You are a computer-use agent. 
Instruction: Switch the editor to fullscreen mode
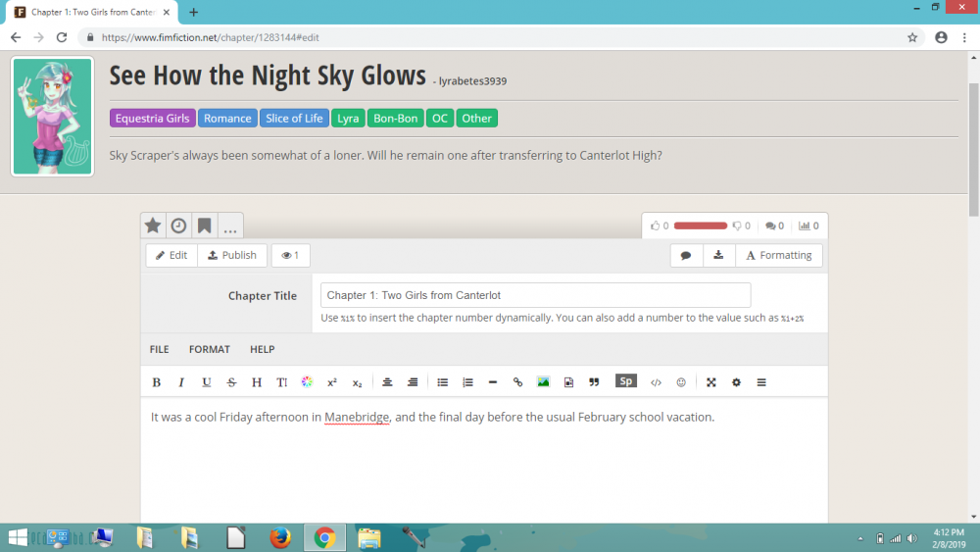[x=711, y=382]
